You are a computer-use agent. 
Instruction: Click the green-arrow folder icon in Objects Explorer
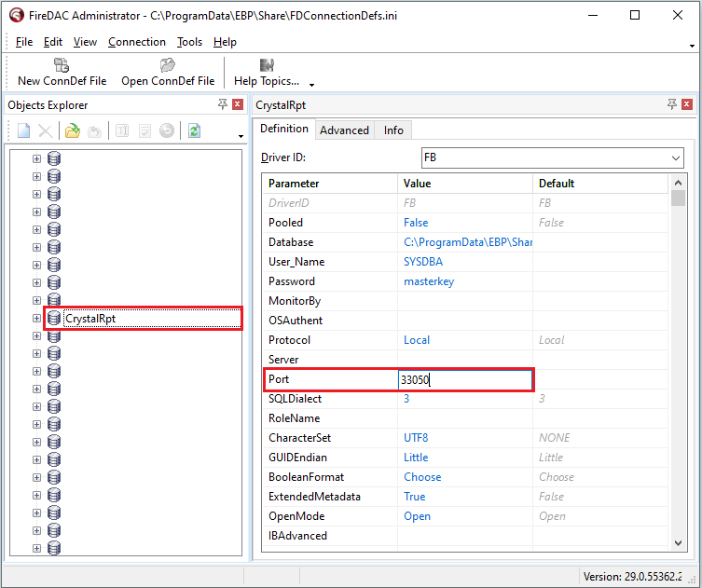click(73, 131)
